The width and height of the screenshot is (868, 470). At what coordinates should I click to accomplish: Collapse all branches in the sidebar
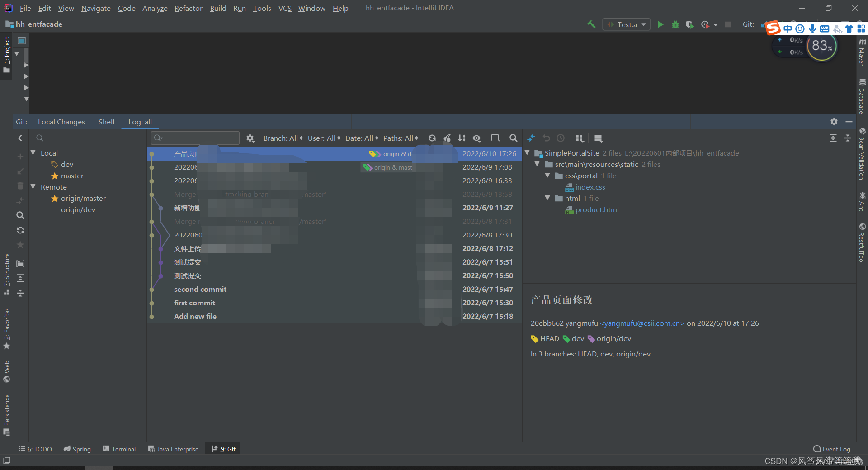click(x=20, y=293)
